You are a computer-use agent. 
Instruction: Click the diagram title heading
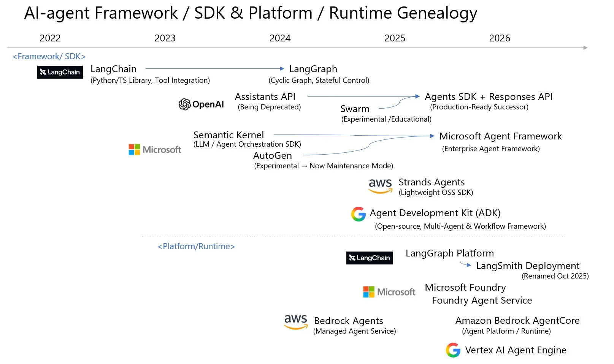pos(251,13)
